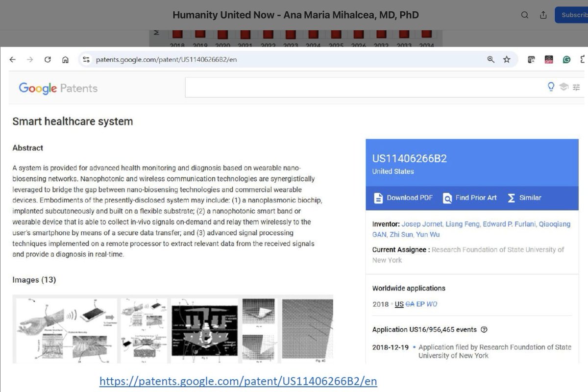Click the lightbulb icon in Patents search
Screen dimensions: 588x392
pyautogui.click(x=551, y=87)
